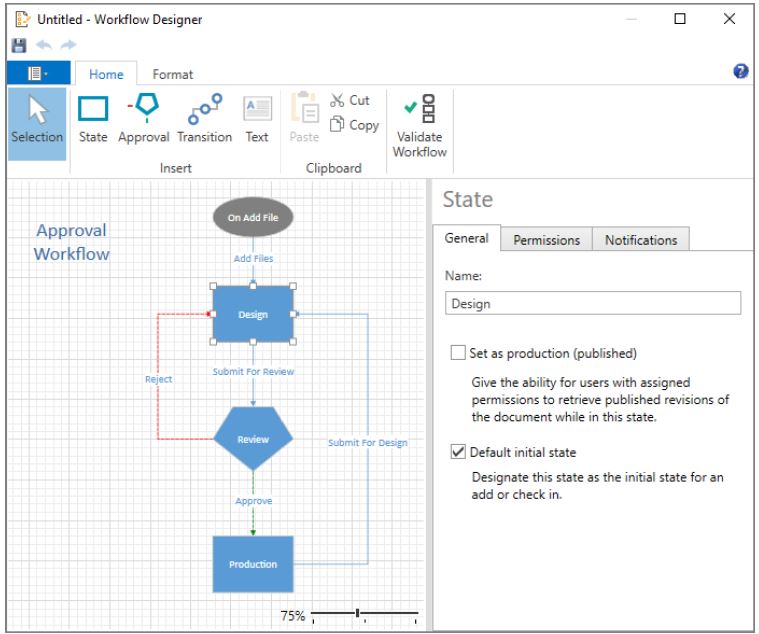Click the Selection pointer tool
The width and height of the screenshot is (759, 634).
pyautogui.click(x=37, y=124)
